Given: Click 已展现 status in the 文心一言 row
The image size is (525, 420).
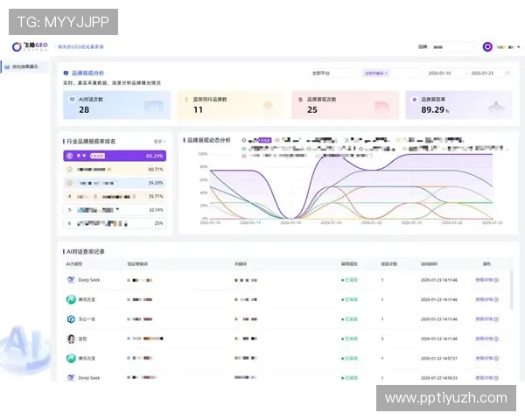Looking at the screenshot, I should [349, 319].
